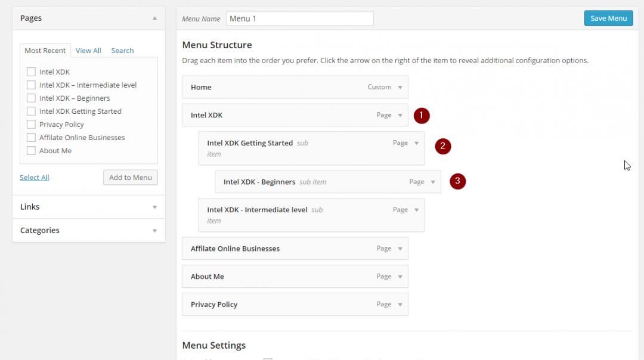Select the Intel XDK menu item bar
The height and width of the screenshot is (360, 644).
[295, 115]
